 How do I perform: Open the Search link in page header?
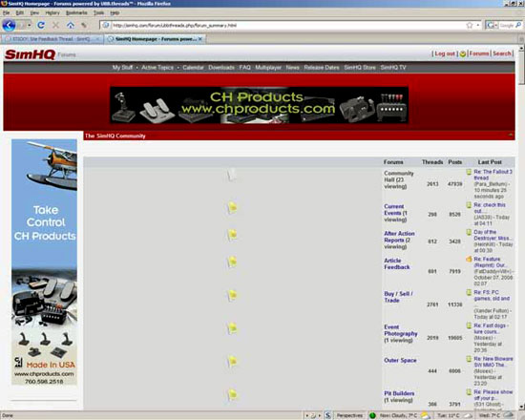click(x=501, y=53)
